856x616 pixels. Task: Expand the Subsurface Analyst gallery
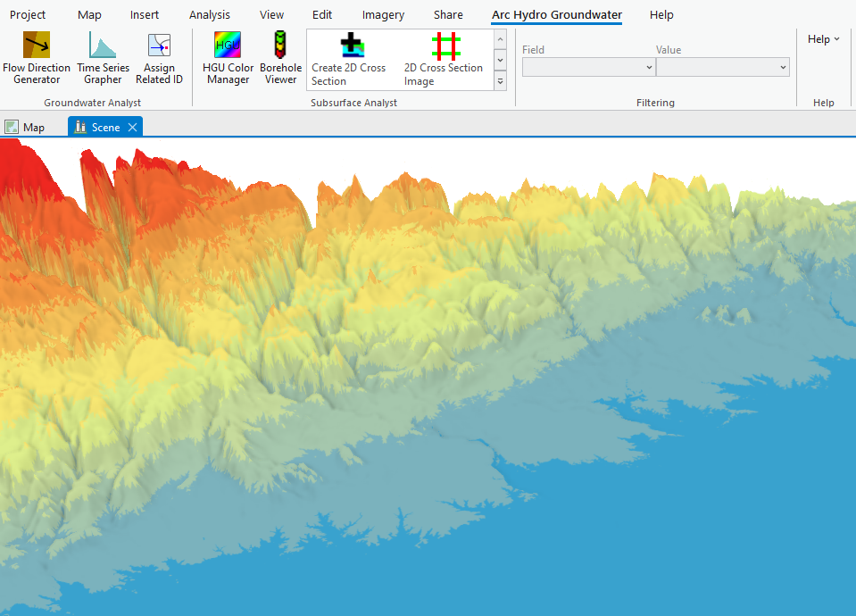pos(500,81)
